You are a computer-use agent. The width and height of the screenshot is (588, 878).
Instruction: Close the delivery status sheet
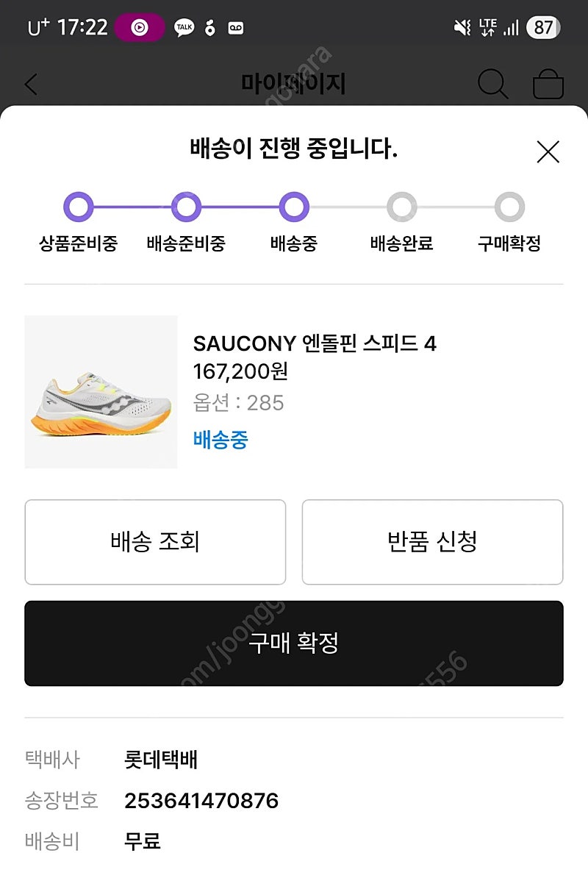coord(548,151)
